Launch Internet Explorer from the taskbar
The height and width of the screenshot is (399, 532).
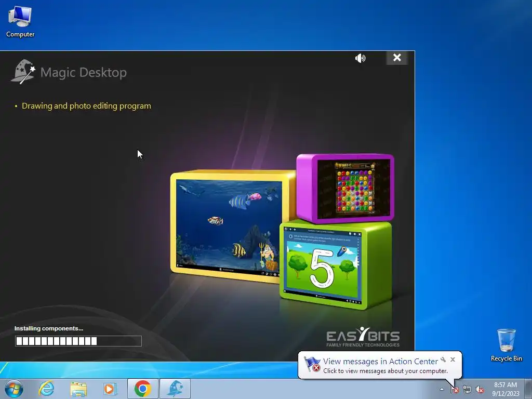pos(46,389)
